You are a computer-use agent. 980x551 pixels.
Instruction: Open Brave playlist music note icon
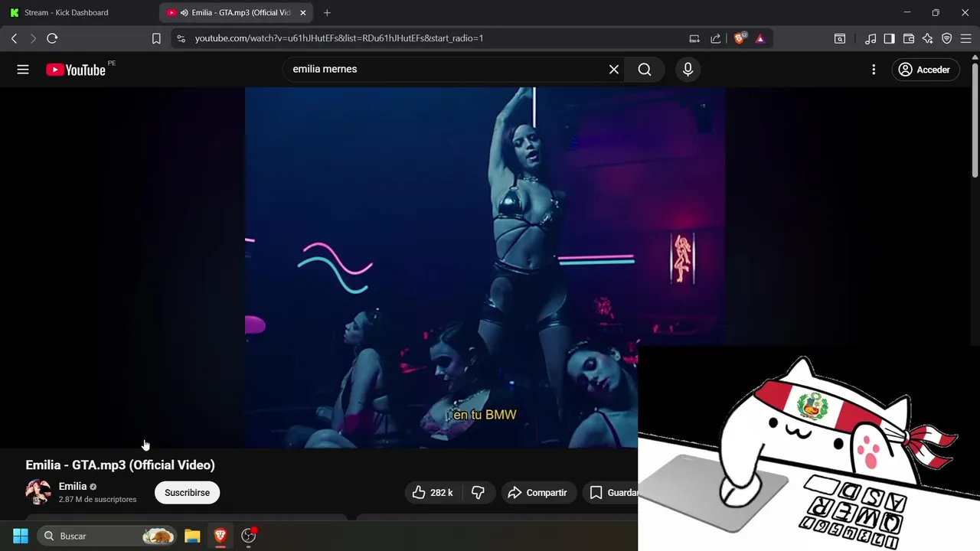click(871, 38)
